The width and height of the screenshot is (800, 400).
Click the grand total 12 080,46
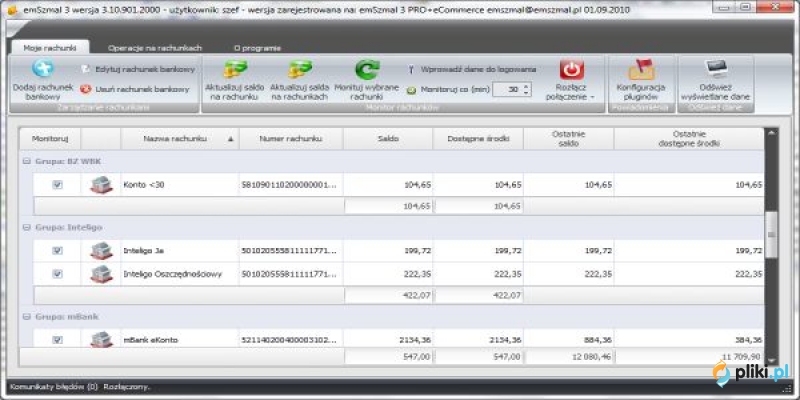click(x=591, y=357)
